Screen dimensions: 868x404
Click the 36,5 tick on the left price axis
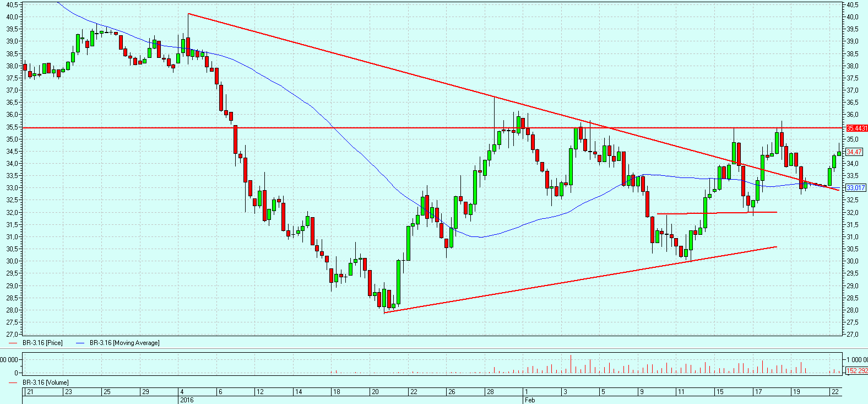coord(12,103)
